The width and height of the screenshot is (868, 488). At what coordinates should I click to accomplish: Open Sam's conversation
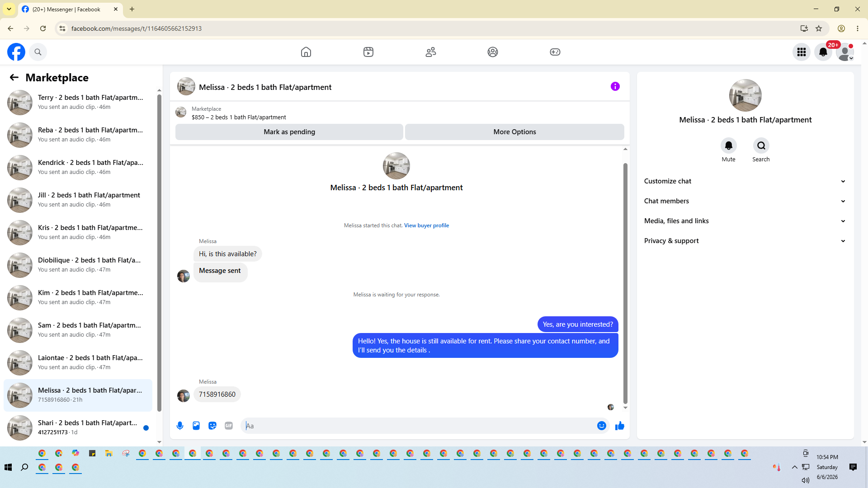(x=78, y=330)
